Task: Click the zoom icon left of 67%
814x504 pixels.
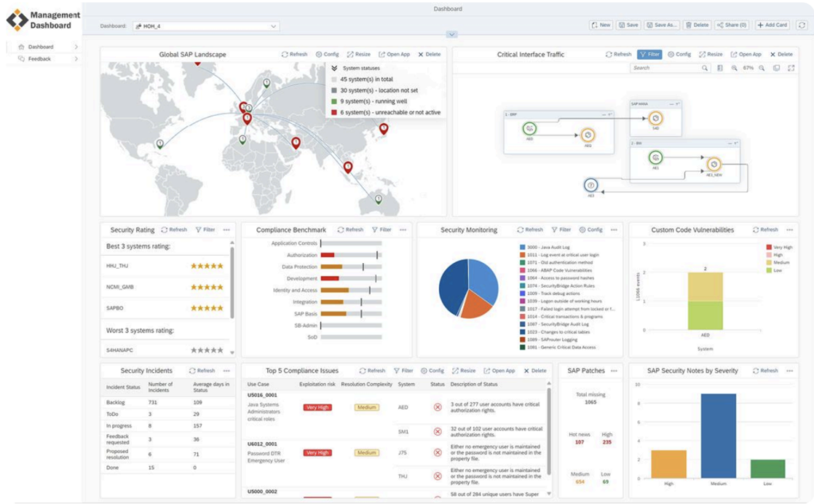Action: 734,68
